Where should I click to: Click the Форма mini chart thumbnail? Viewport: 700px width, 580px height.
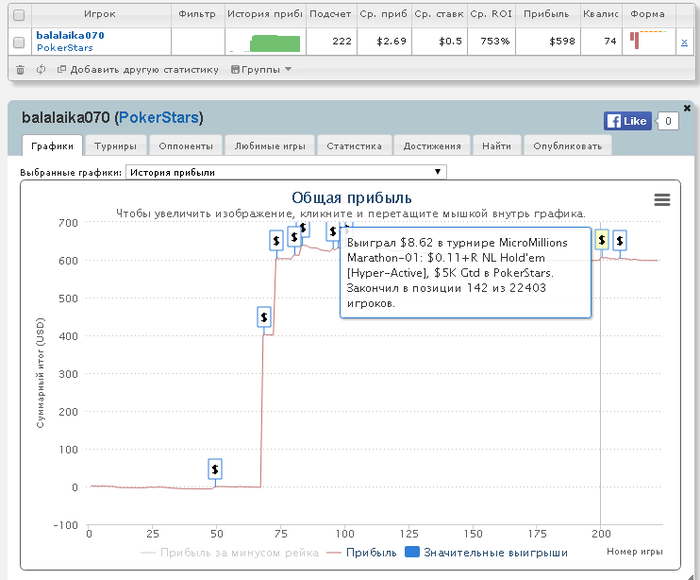coord(648,40)
